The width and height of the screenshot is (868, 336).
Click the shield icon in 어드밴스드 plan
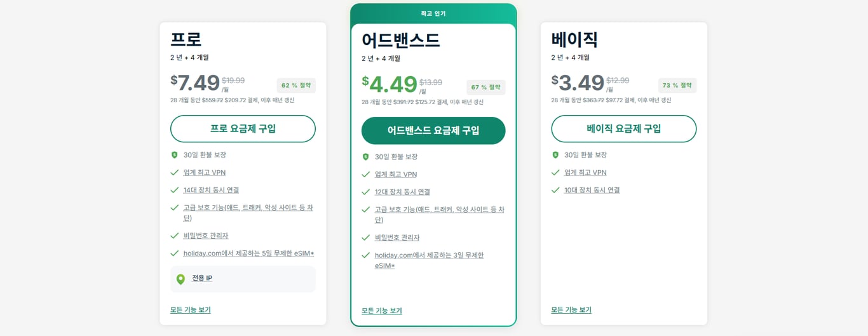(365, 157)
